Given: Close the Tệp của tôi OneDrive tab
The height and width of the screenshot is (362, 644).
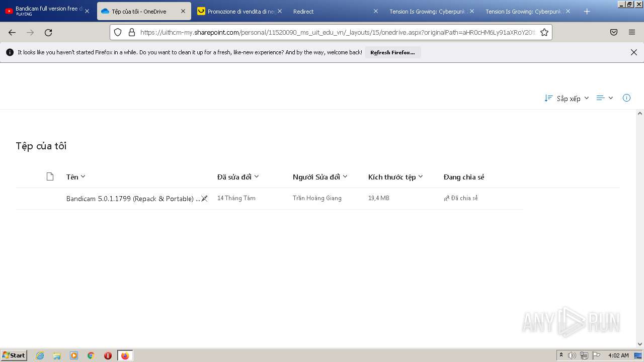Looking at the screenshot, I should click(x=183, y=11).
